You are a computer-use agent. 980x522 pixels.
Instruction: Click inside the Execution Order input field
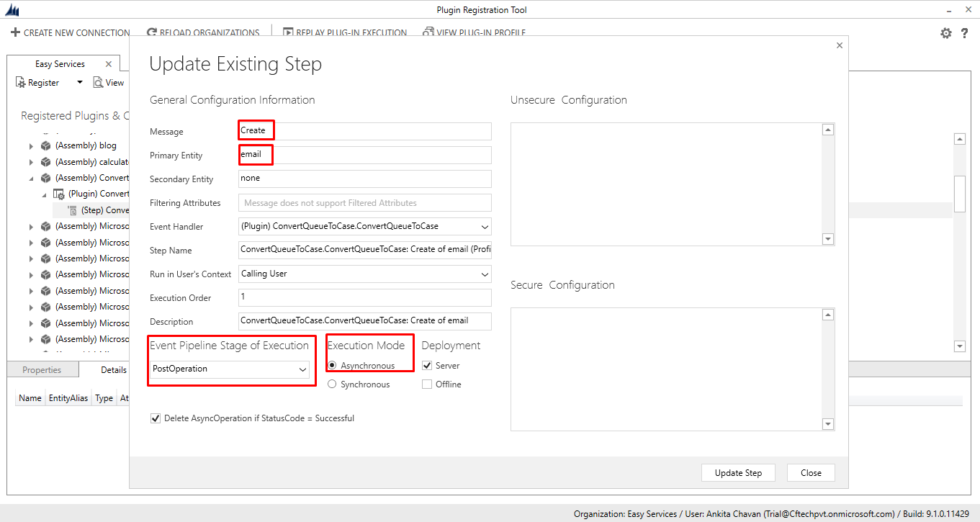[364, 297]
